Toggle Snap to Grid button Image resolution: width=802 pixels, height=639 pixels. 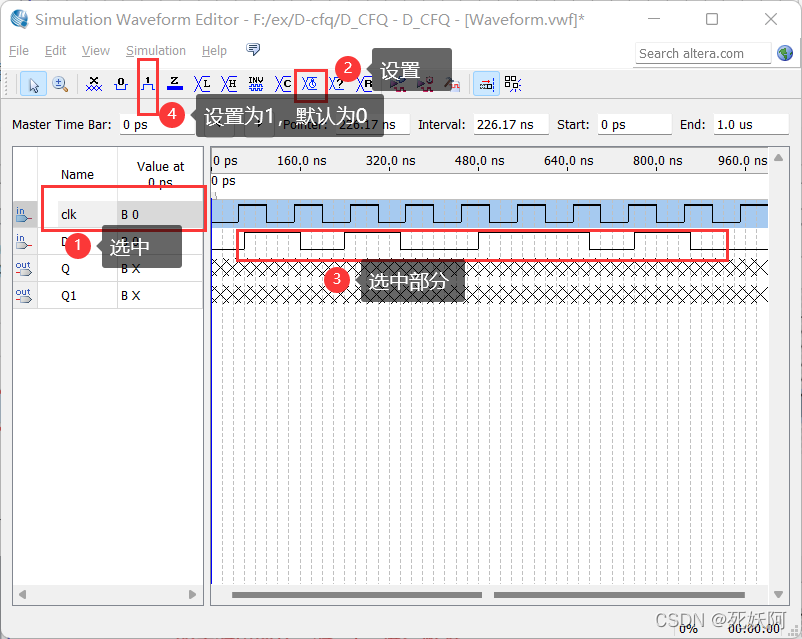[486, 84]
